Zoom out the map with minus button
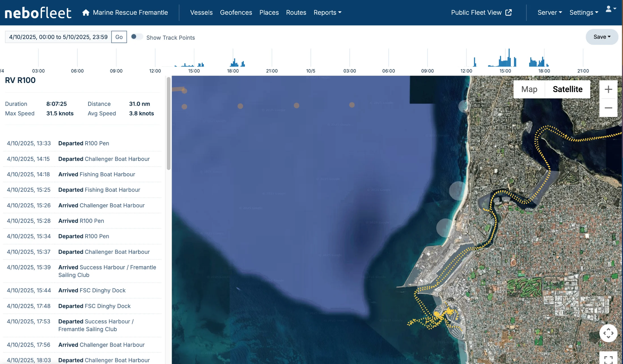Image resolution: width=623 pixels, height=364 pixels. (608, 108)
